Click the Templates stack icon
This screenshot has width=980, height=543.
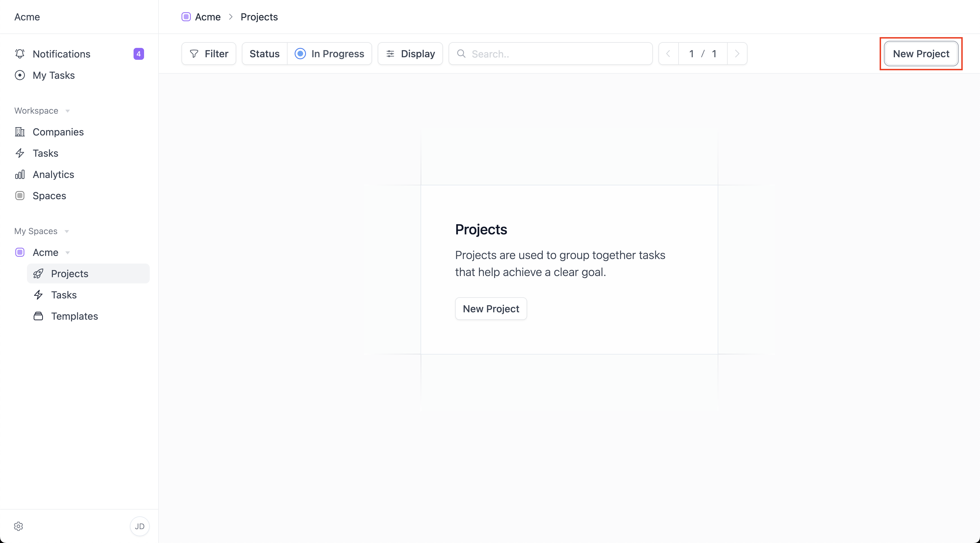tap(38, 316)
